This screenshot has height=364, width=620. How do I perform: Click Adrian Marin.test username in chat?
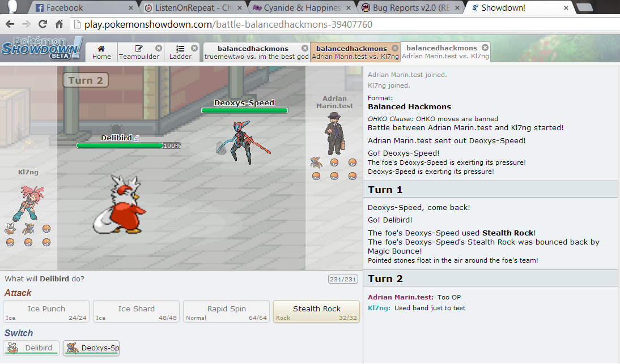pos(400,297)
